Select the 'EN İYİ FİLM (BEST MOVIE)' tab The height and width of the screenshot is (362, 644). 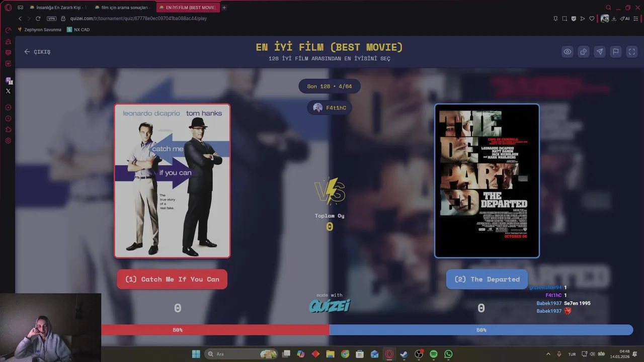click(x=188, y=8)
